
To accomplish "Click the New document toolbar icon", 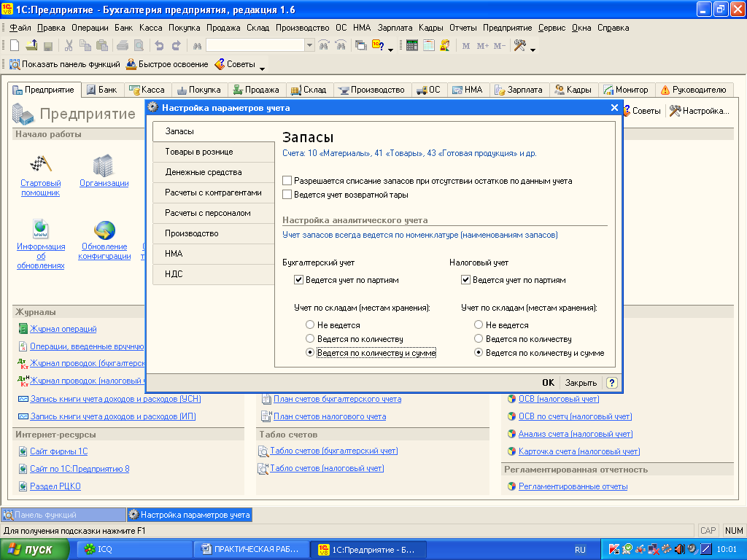I will pyautogui.click(x=15, y=45).
